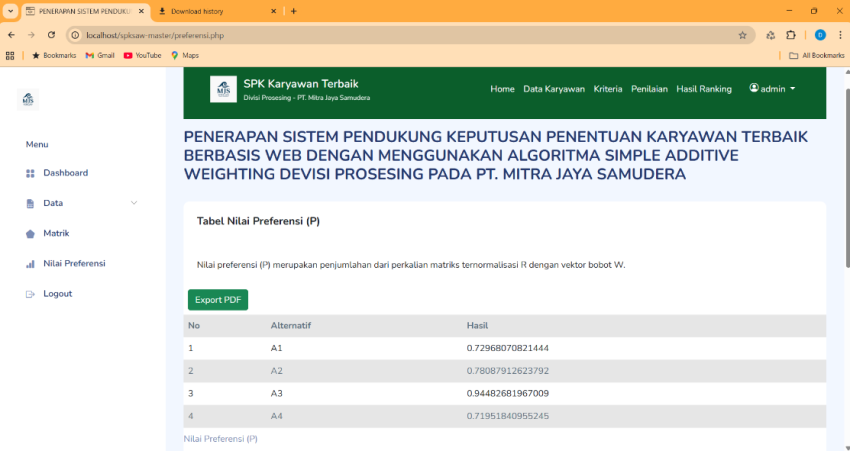Click the Dashboard grid icon in sidebar
Screen dimensions: 850x451
coord(30,173)
